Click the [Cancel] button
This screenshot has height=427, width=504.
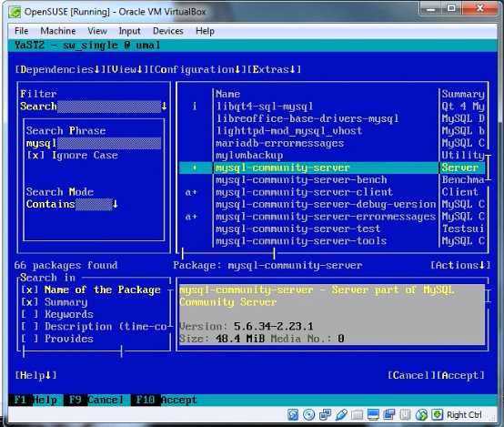tap(411, 375)
